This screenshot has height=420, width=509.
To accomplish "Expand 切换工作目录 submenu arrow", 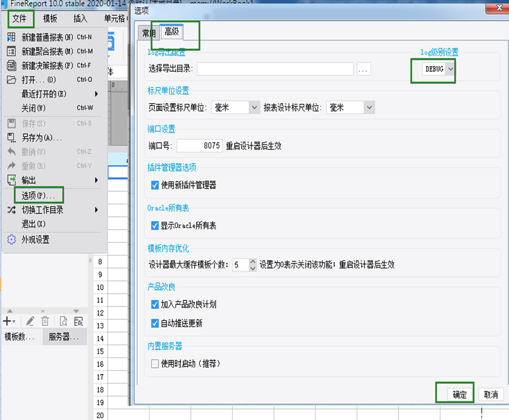I will point(97,210).
